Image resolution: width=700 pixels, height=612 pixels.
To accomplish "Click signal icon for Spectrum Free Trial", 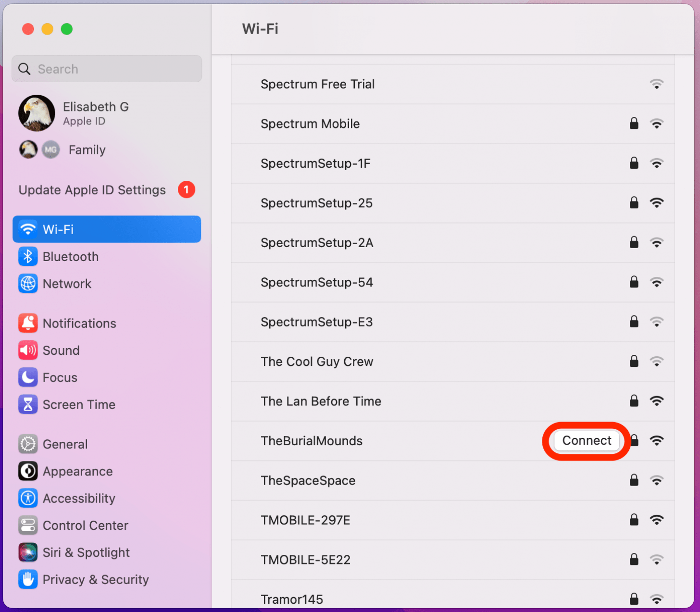I will click(x=657, y=84).
